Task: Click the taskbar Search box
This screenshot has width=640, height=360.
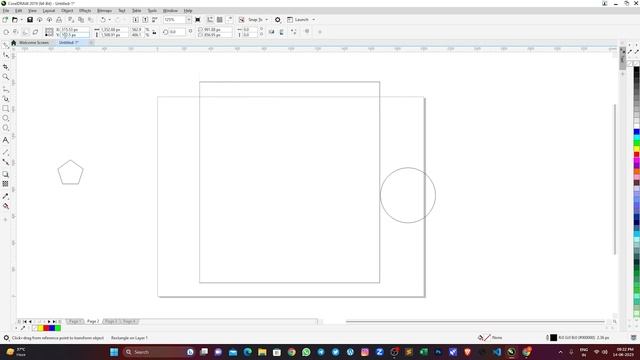Action: point(158,352)
